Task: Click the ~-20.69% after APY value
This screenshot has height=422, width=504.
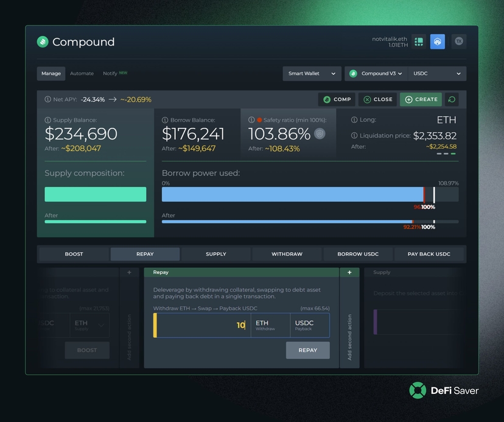Action: pos(136,99)
